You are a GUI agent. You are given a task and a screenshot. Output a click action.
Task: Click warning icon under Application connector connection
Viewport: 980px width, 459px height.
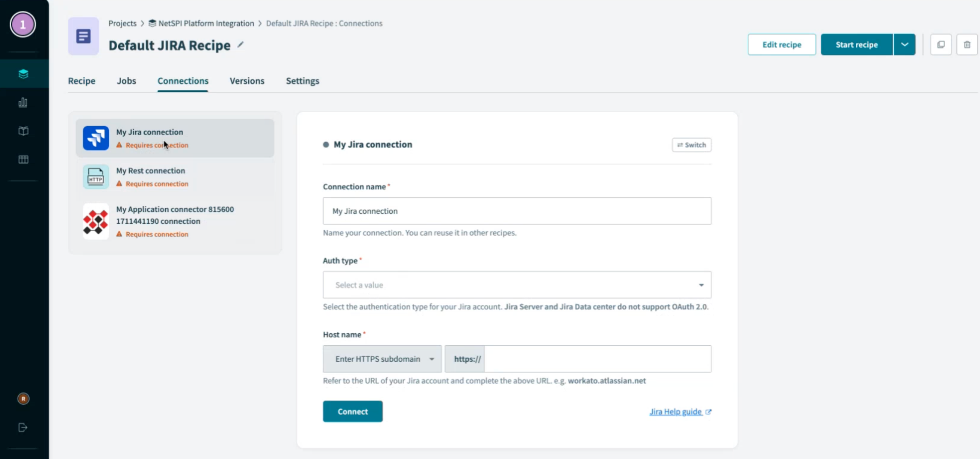pos(119,234)
